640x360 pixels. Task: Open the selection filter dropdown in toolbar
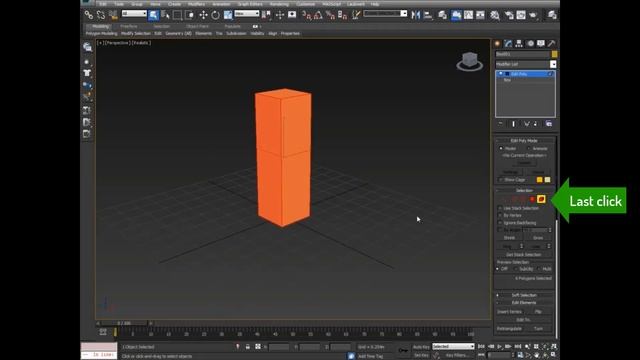pos(134,13)
